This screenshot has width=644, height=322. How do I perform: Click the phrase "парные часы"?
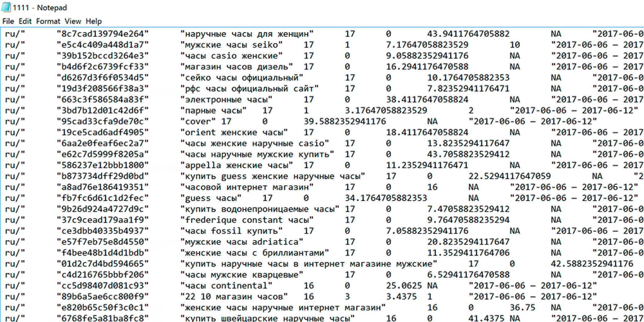[214, 110]
